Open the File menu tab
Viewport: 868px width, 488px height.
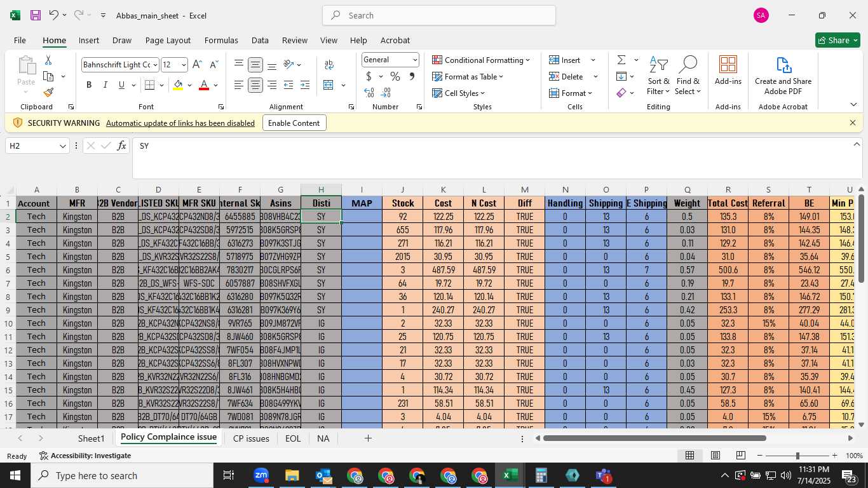point(20,40)
